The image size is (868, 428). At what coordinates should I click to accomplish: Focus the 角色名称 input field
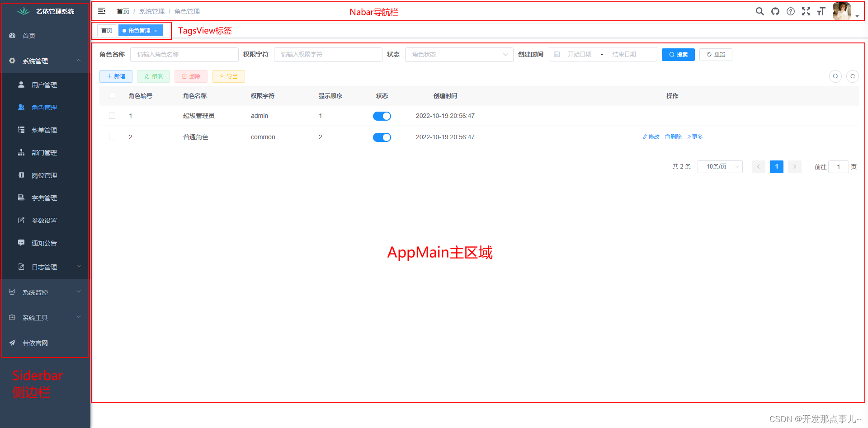(184, 54)
